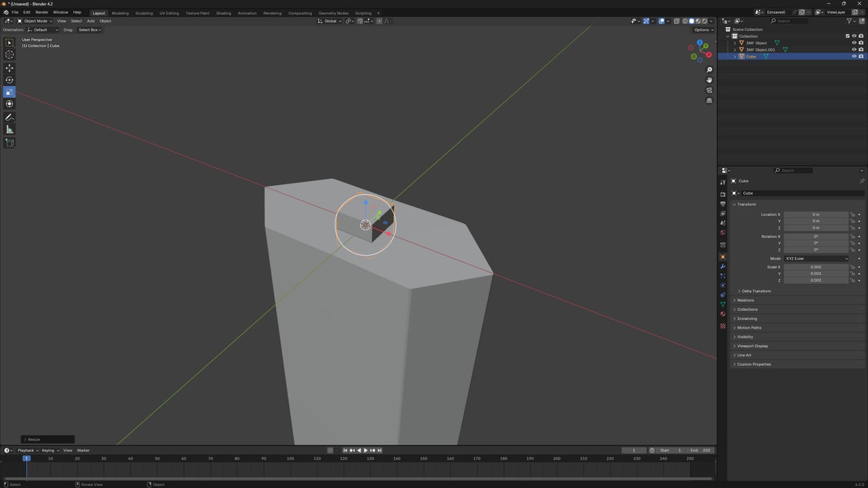Activate the 3D Cursor tool
The height and width of the screenshot is (488, 868).
pyautogui.click(x=9, y=55)
